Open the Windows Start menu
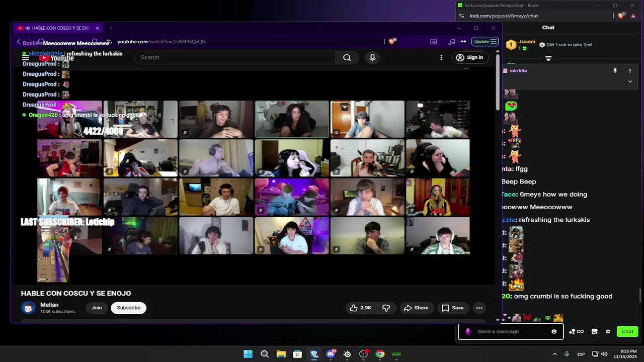Image resolution: width=644 pixels, height=362 pixels. click(x=248, y=354)
